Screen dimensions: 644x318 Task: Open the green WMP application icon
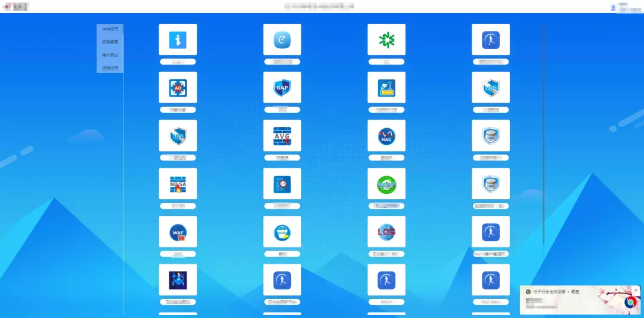pos(386,184)
